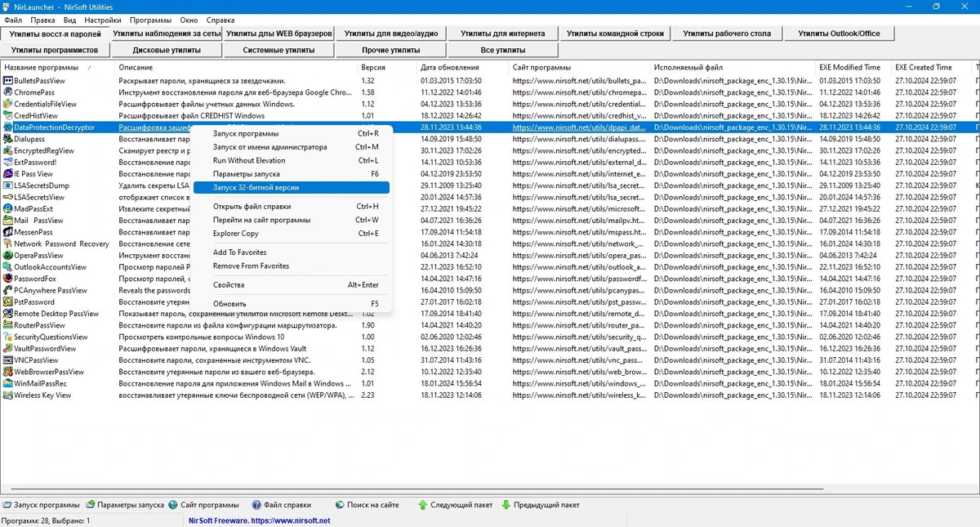Click the BulletsPassView program icon
The height and width of the screenshot is (527, 980).
(x=7, y=81)
